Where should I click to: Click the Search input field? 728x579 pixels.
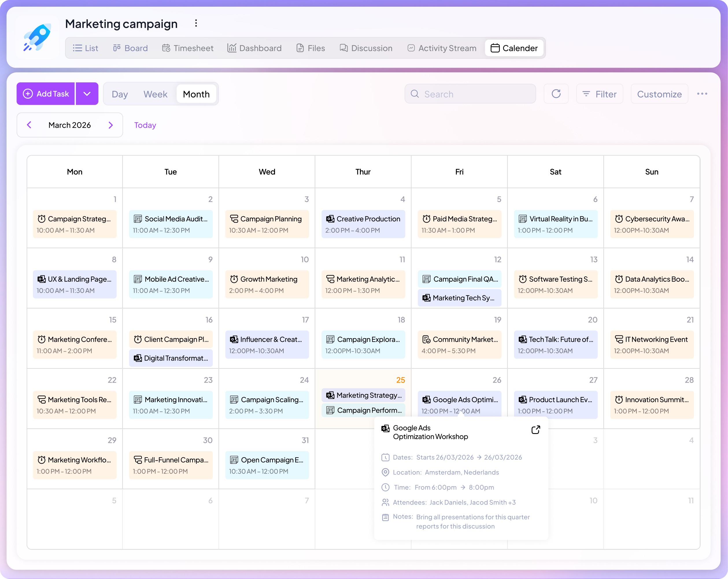(x=470, y=94)
